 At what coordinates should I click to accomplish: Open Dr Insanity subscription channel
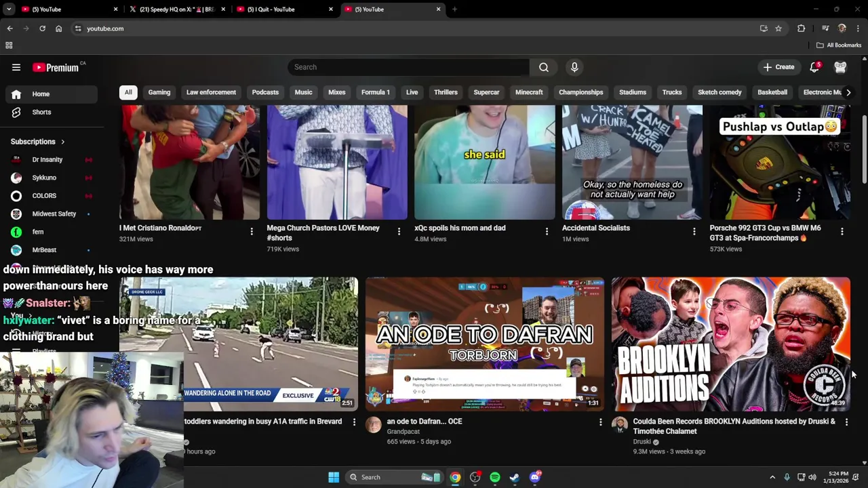coord(52,160)
